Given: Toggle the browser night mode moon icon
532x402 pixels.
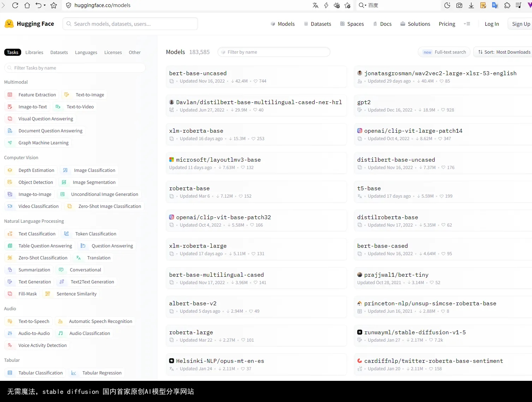Looking at the screenshot, I should coord(447,5).
